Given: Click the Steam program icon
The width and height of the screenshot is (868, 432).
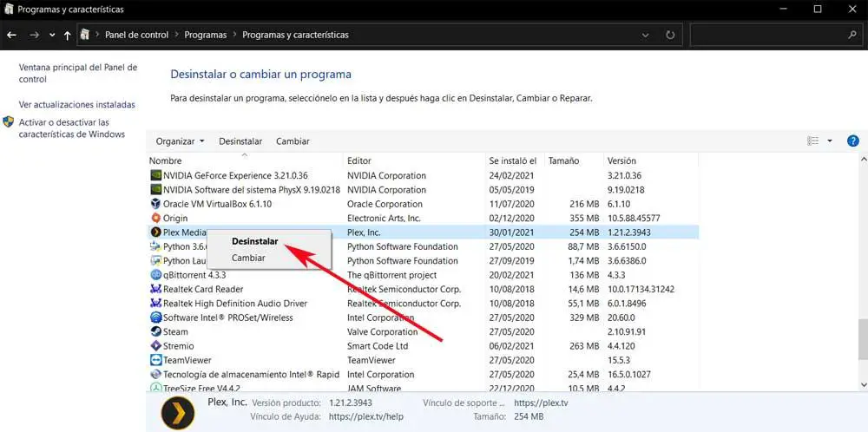Looking at the screenshot, I should 155,332.
